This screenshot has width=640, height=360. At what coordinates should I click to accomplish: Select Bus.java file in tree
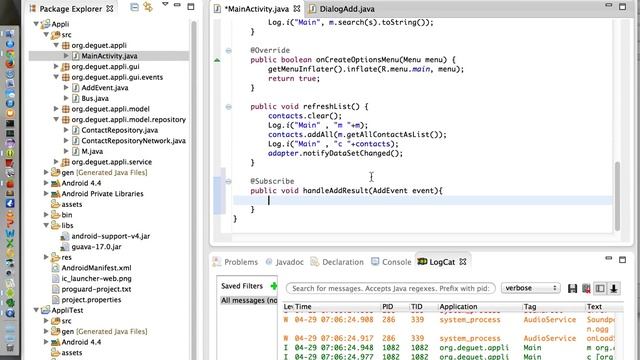pyautogui.click(x=95, y=98)
